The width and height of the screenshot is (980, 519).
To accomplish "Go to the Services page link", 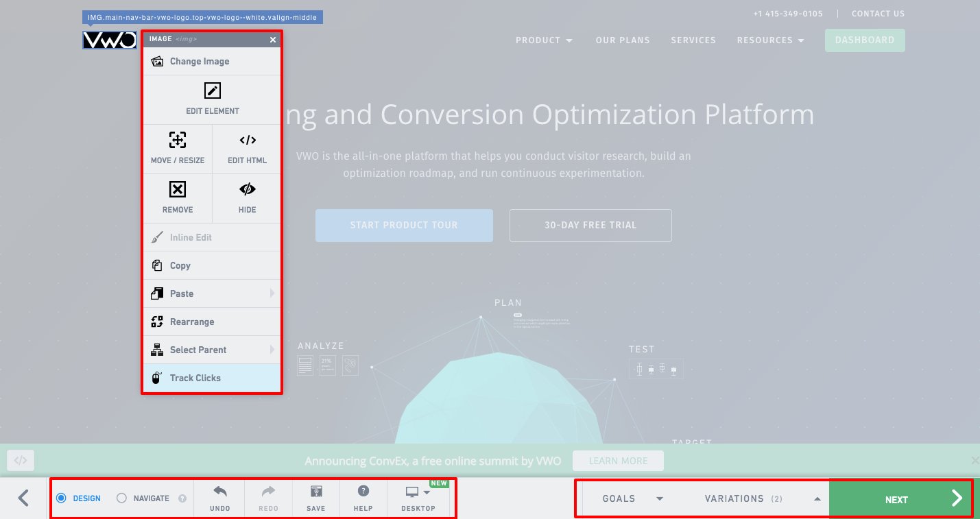I will coord(693,40).
